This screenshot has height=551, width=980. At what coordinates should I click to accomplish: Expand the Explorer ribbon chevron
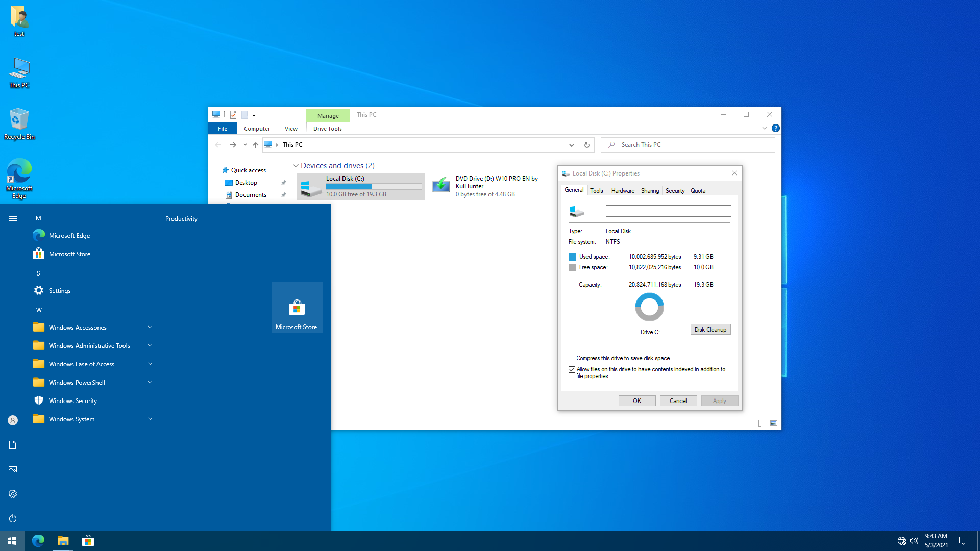764,128
